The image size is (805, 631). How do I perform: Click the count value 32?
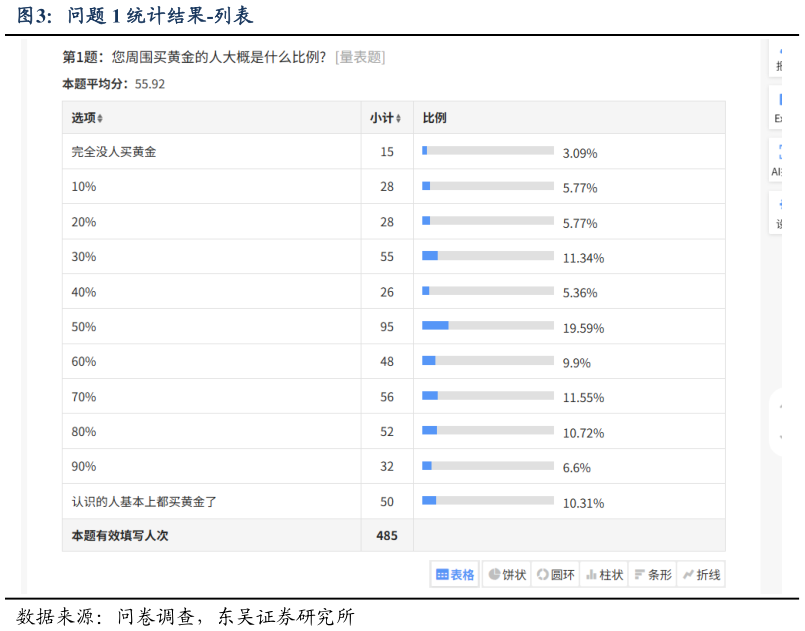coord(387,466)
